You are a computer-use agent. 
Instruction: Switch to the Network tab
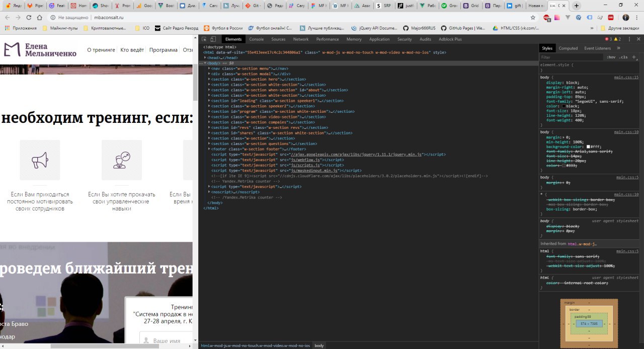click(301, 39)
